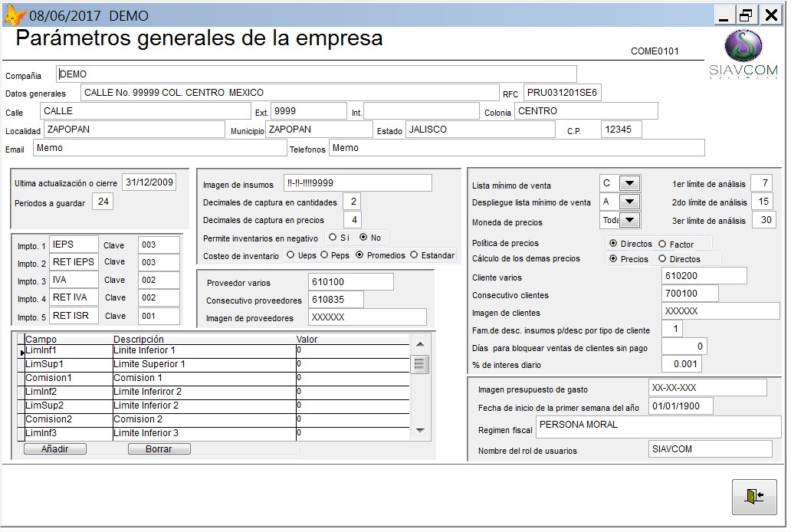Screen dimensions: 791x532
Task: Click Imagen presupuesto de gasto field
Action: tap(707, 388)
